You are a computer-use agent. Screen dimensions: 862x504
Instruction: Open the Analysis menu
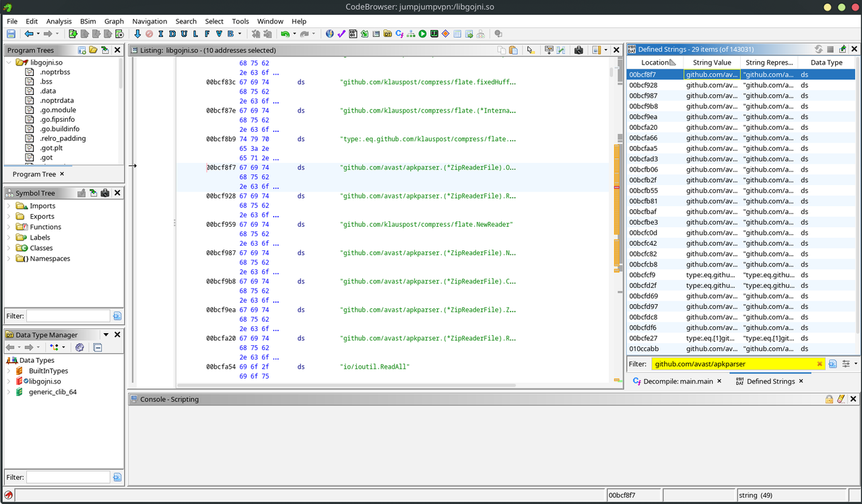(x=59, y=22)
